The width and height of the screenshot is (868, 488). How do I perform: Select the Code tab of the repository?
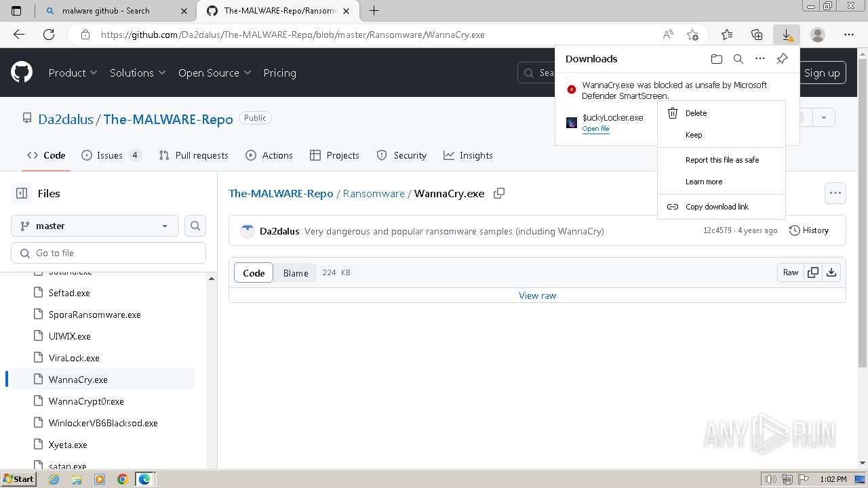(46, 155)
